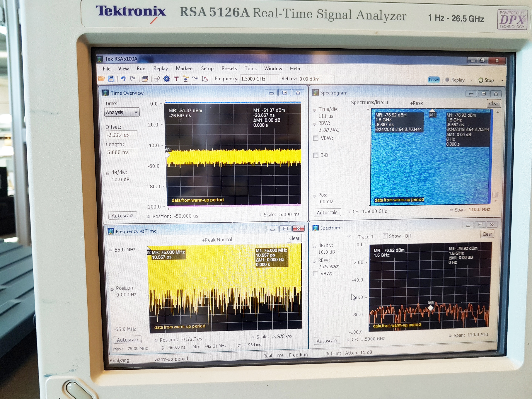Open the Displays selection window icon
This screenshot has width=532, height=399.
pyautogui.click(x=145, y=79)
